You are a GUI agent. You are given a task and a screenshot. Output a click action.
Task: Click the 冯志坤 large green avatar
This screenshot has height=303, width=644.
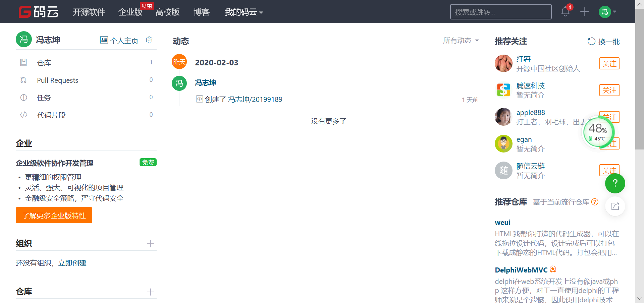click(x=24, y=40)
